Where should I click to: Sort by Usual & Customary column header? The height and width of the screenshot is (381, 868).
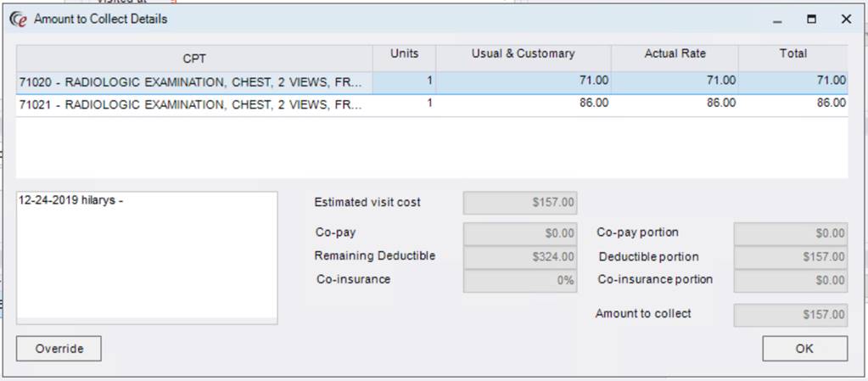point(523,54)
